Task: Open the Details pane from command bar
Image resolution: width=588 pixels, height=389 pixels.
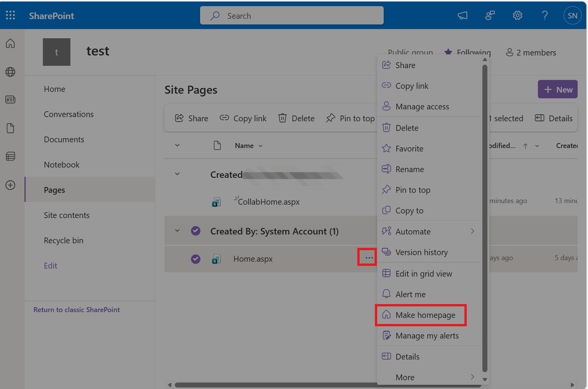Action: [x=554, y=119]
